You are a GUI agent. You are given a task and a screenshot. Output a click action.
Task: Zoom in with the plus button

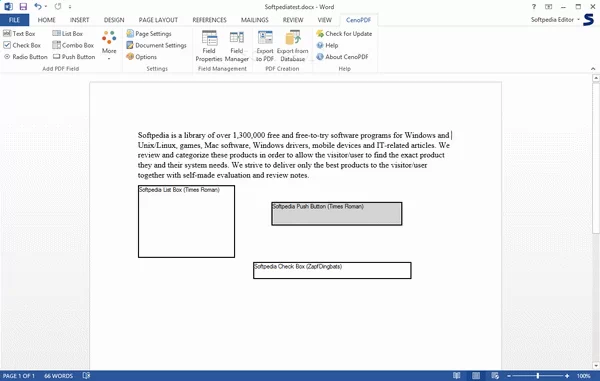point(567,376)
